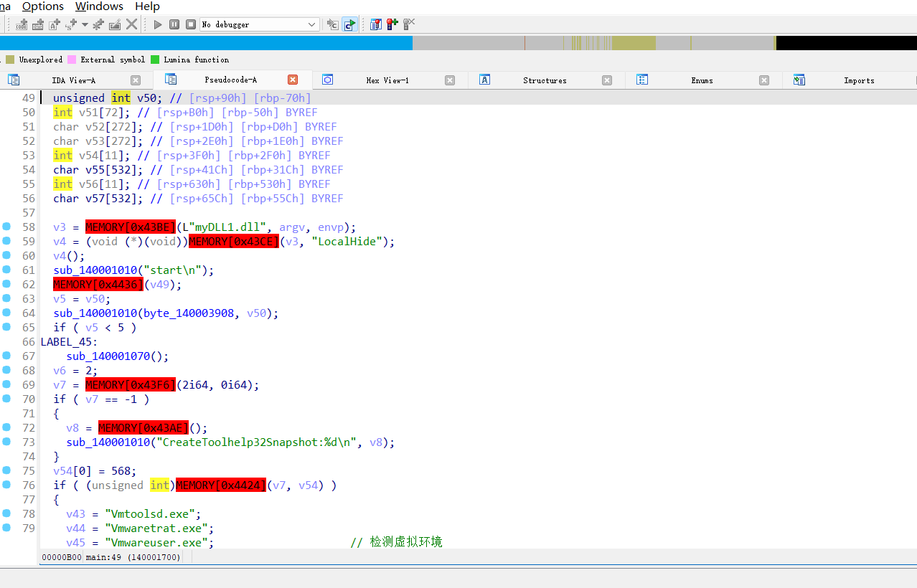This screenshot has width=917, height=588.
Task: Click the X undefine toolbar icon
Action: point(132,24)
